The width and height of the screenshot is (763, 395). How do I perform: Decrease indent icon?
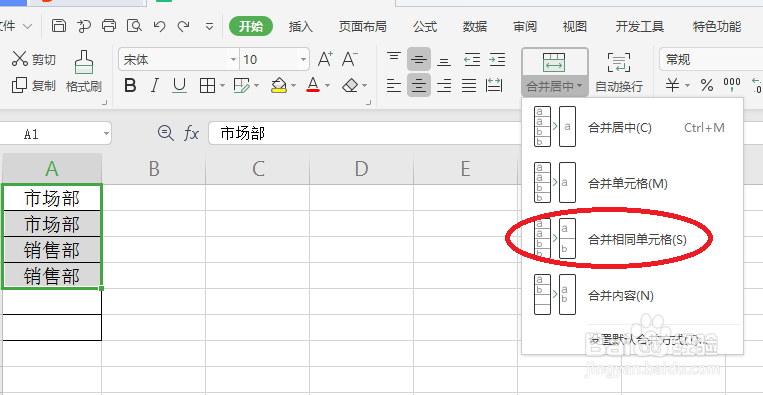472,59
